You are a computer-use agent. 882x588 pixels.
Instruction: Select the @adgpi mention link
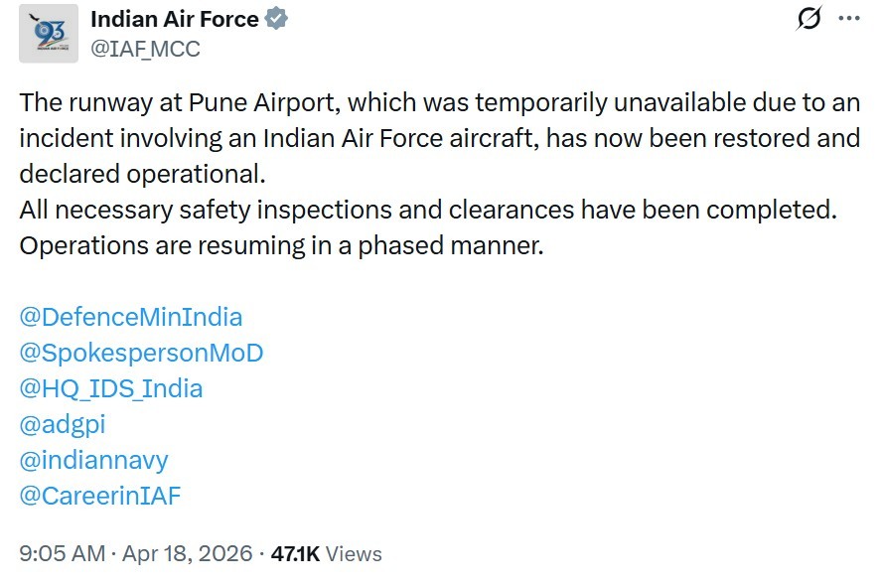tap(63, 424)
